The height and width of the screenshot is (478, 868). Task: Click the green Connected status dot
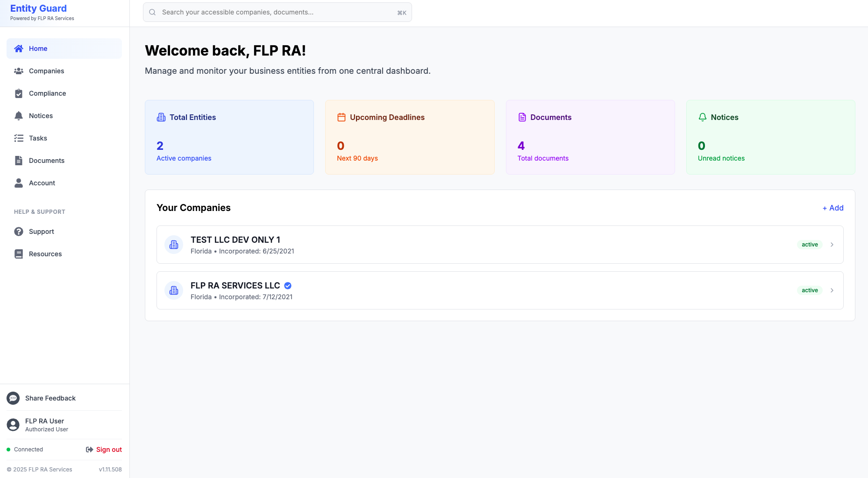pyautogui.click(x=8, y=450)
